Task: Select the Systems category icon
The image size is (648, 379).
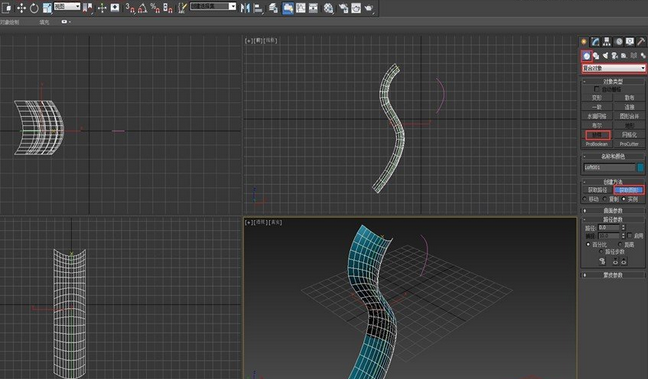Action: pos(643,56)
